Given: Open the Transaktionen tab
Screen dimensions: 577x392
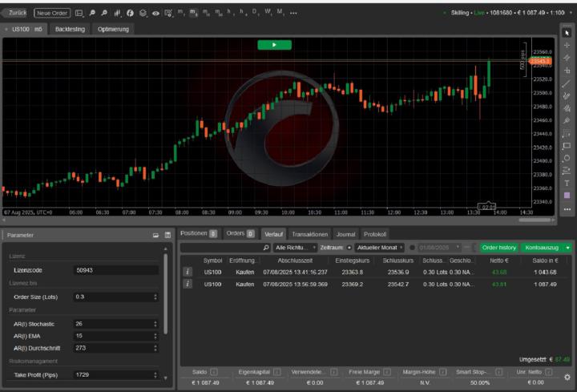Looking at the screenshot, I should [x=310, y=234].
